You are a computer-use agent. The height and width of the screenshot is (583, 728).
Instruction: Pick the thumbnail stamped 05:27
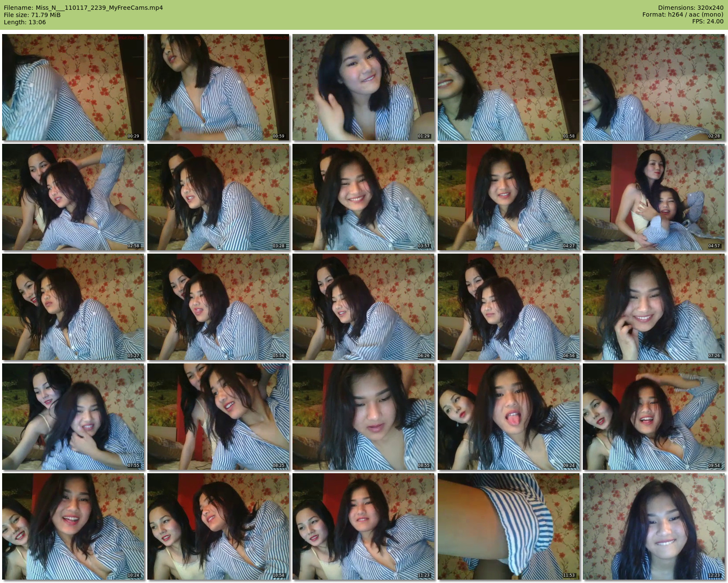tap(73, 307)
